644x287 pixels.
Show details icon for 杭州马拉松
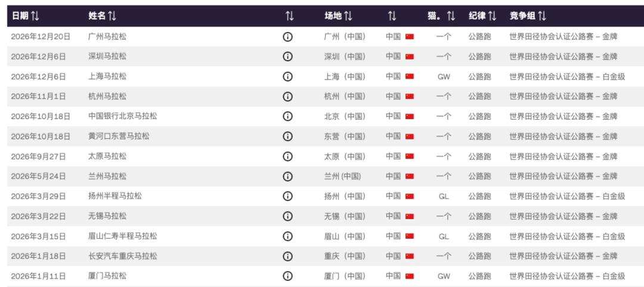coord(287,96)
